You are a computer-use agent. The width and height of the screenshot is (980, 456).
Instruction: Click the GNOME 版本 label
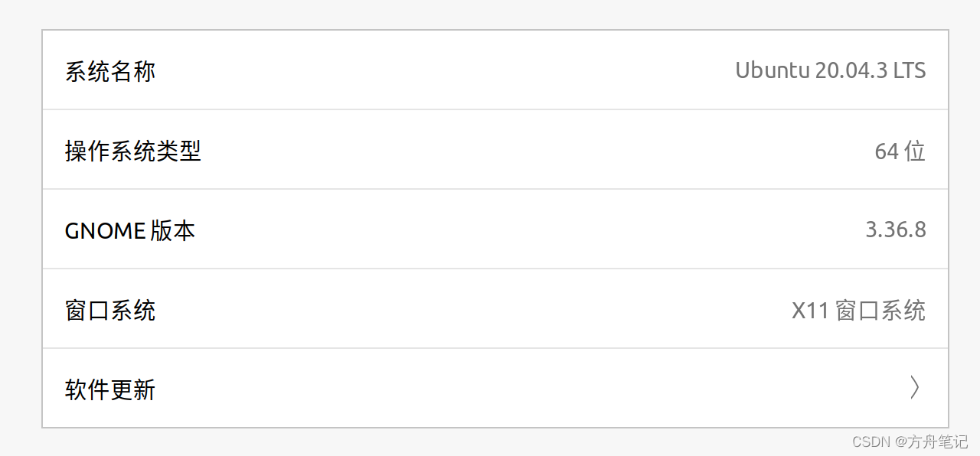pyautogui.click(x=129, y=231)
